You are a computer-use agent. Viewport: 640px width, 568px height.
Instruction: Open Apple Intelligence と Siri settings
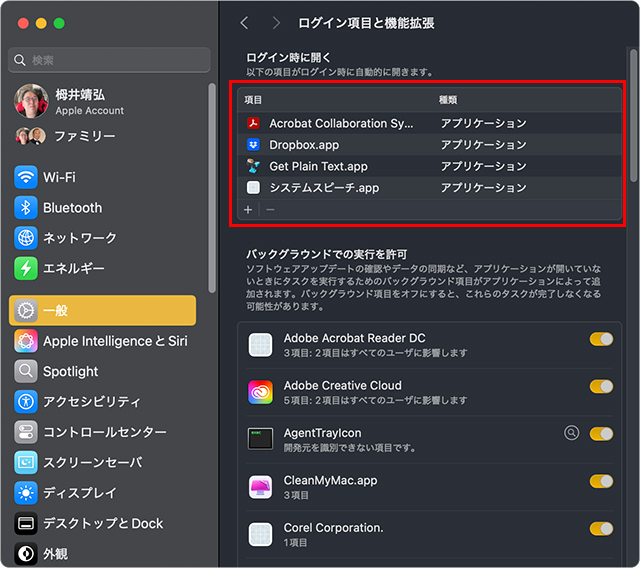(x=102, y=341)
